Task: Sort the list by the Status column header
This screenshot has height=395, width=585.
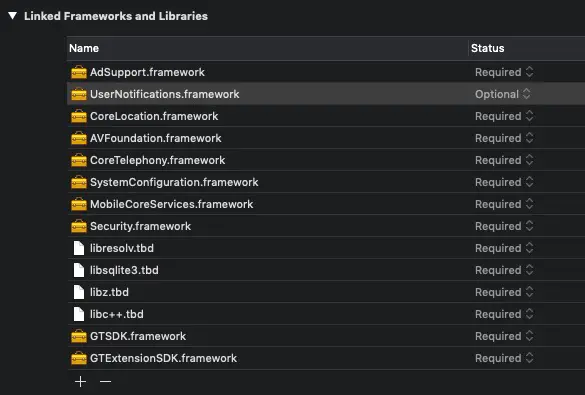Action: click(x=527, y=48)
